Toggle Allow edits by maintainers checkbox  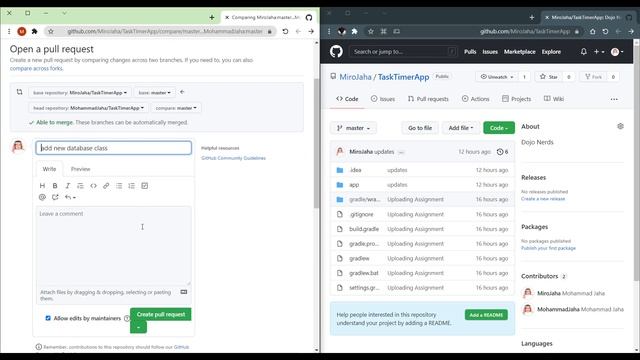pos(48,318)
